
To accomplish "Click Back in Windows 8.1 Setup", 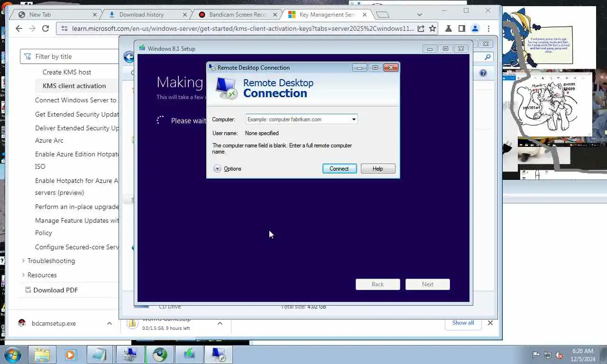I will point(378,284).
